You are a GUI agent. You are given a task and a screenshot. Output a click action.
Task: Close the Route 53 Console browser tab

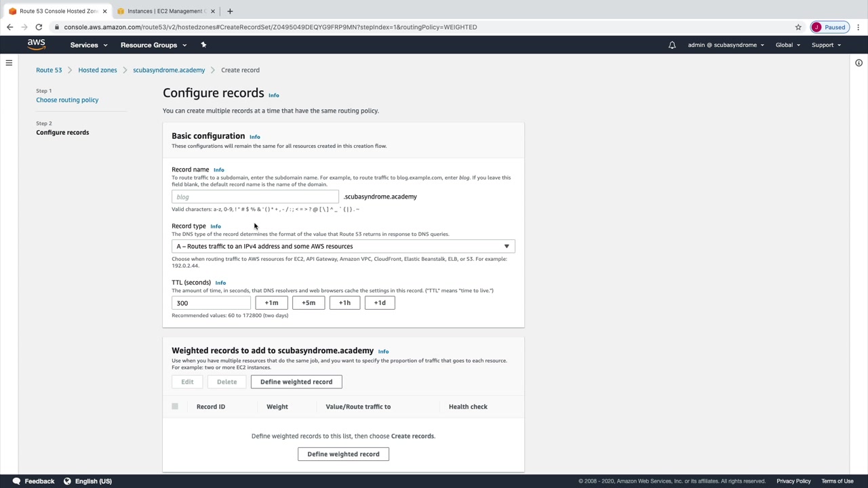pos(104,11)
